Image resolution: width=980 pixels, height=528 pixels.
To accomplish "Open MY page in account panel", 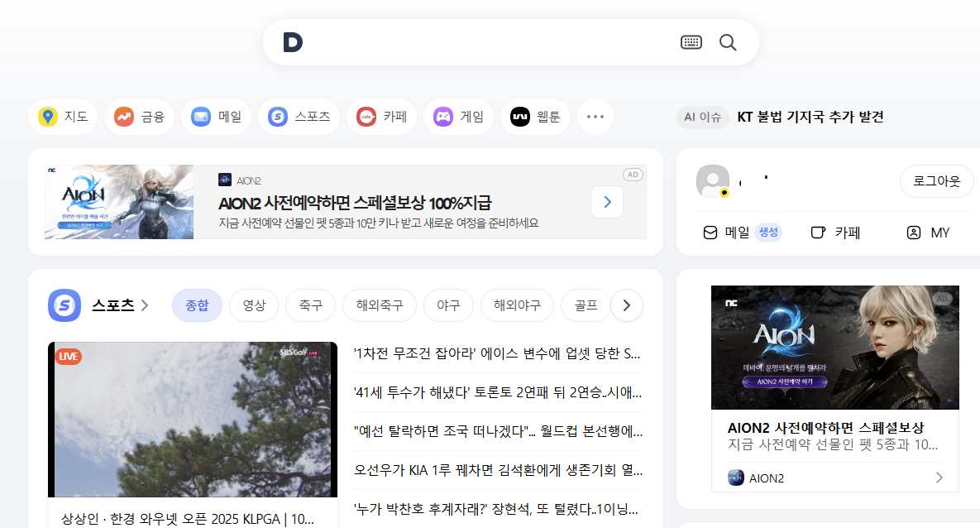I will 928,233.
